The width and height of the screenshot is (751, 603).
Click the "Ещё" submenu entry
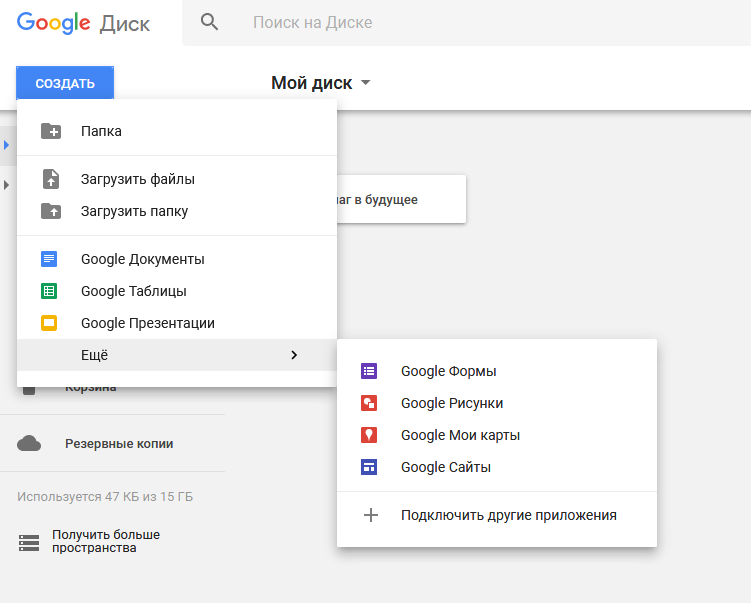coord(177,355)
